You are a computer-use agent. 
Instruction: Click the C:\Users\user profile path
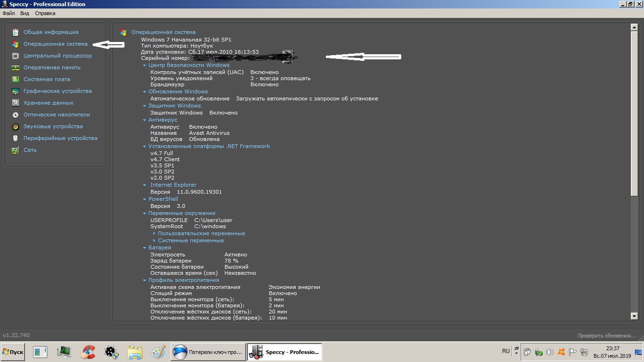pyautogui.click(x=214, y=220)
